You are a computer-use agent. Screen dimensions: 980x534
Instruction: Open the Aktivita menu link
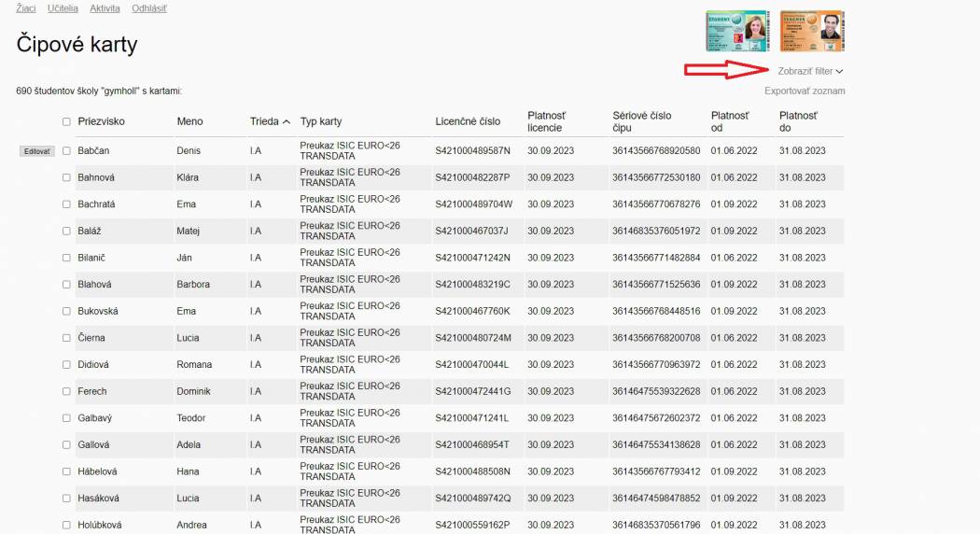point(105,8)
